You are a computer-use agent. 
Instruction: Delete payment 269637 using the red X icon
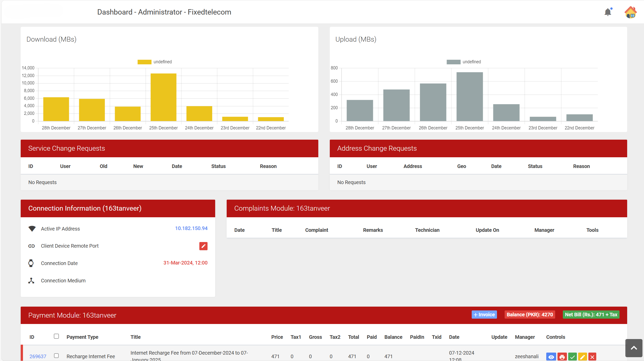pyautogui.click(x=593, y=356)
